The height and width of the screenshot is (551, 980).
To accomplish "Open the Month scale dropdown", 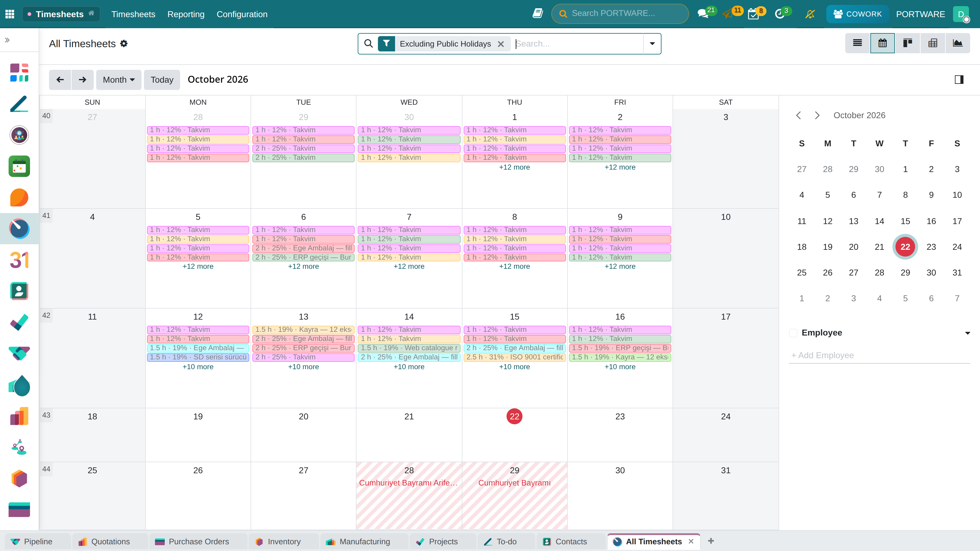I will point(119,80).
